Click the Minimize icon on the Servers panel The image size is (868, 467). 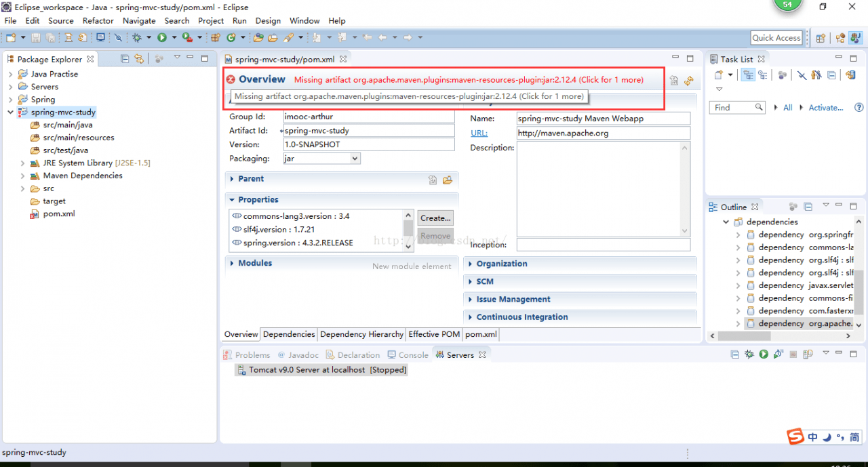click(x=839, y=354)
